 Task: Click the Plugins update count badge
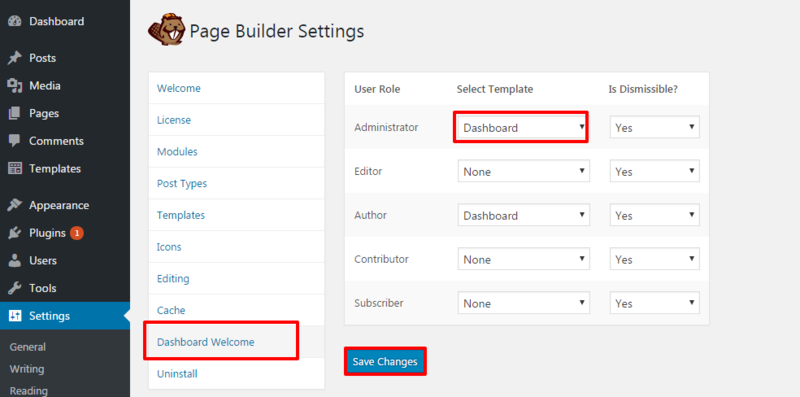point(77,233)
